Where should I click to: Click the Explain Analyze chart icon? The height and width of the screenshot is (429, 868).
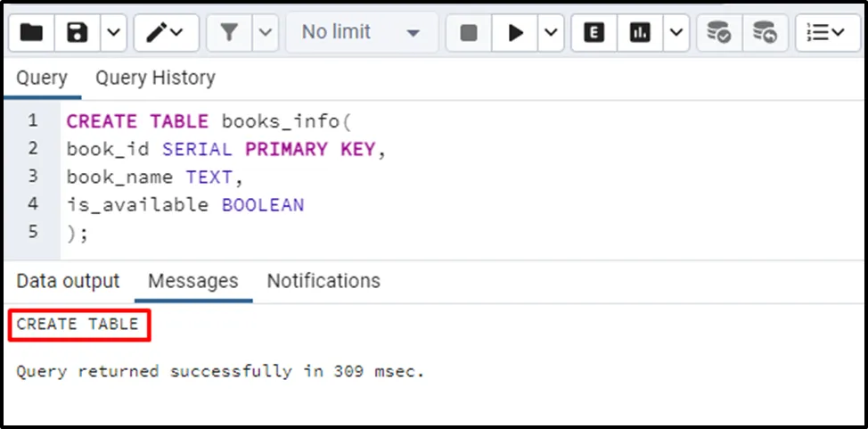639,33
